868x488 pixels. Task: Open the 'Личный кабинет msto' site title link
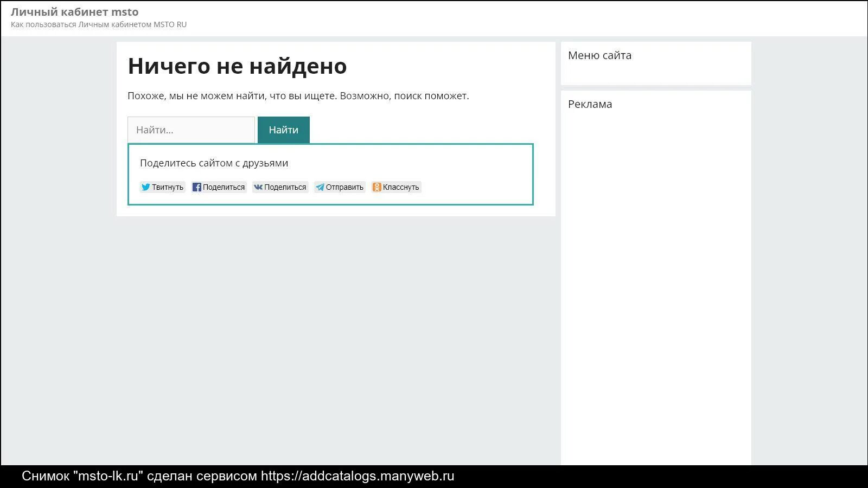pos(74,12)
